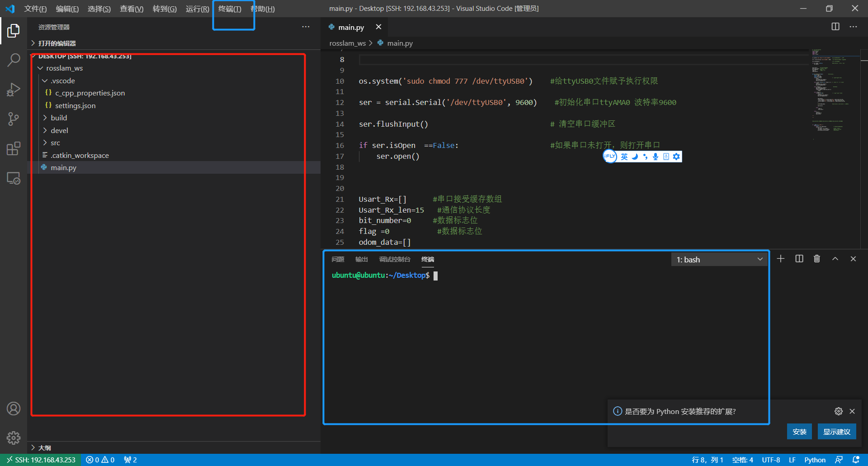
Task: Open the Source Control view
Action: (14, 119)
